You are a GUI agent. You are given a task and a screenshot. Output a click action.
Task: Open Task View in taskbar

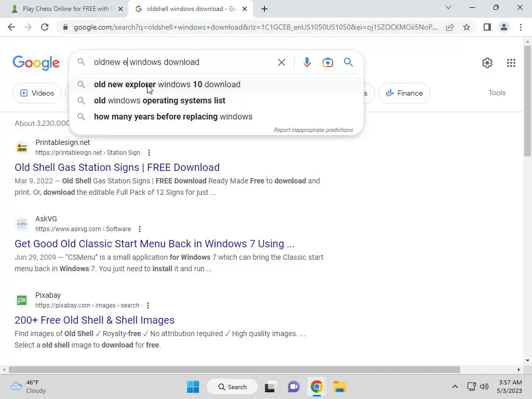point(270,387)
